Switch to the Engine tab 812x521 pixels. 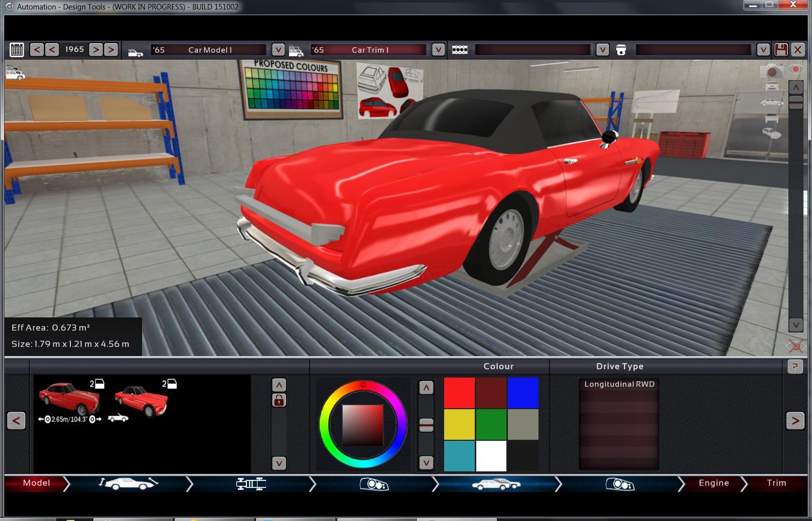(713, 483)
